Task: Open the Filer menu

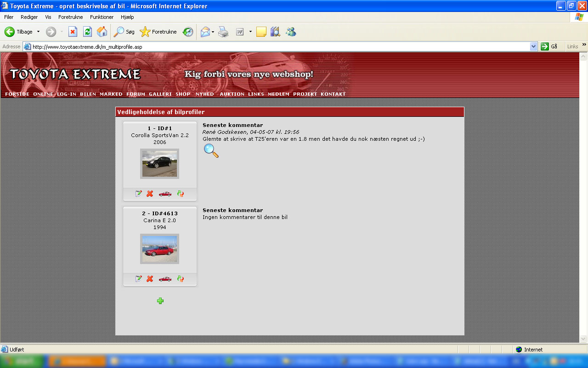Action: [9, 17]
